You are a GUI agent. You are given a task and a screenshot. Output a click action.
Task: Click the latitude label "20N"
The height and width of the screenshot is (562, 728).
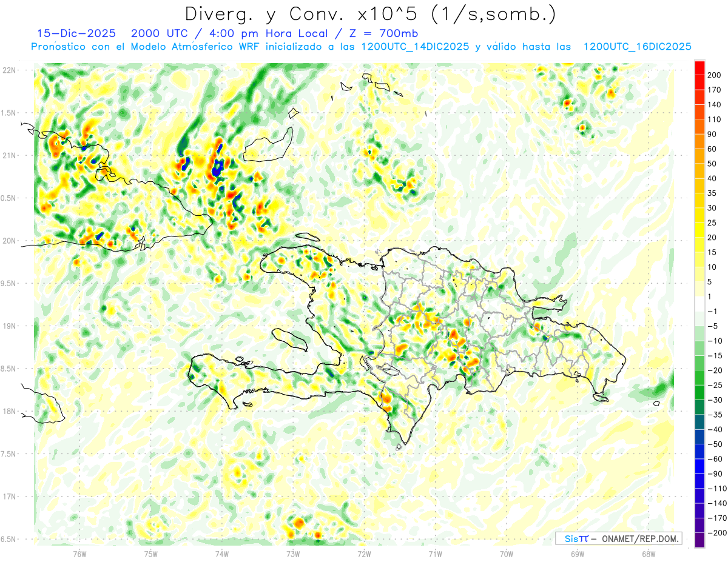[9, 241]
